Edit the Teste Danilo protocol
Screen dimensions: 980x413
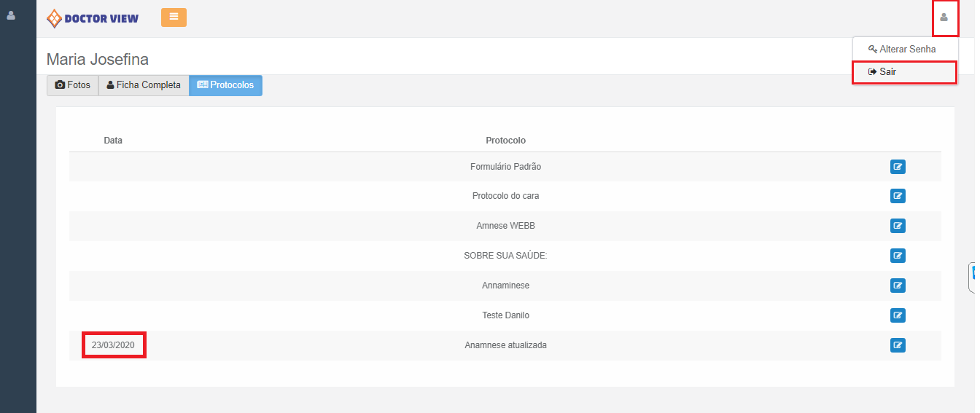898,315
